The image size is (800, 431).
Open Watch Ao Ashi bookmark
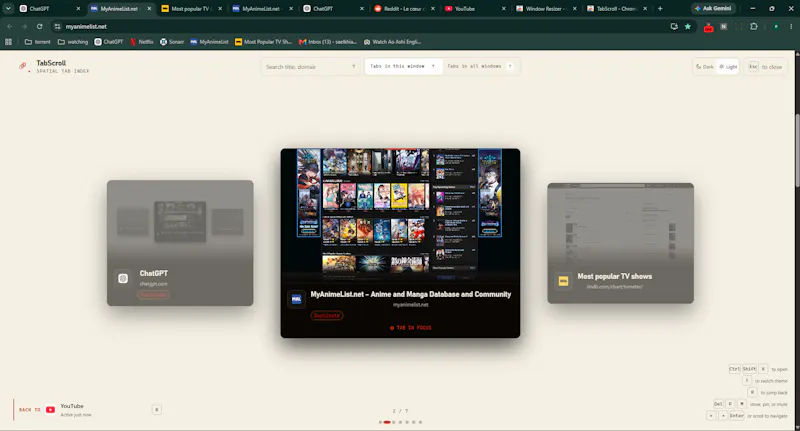tap(392, 42)
